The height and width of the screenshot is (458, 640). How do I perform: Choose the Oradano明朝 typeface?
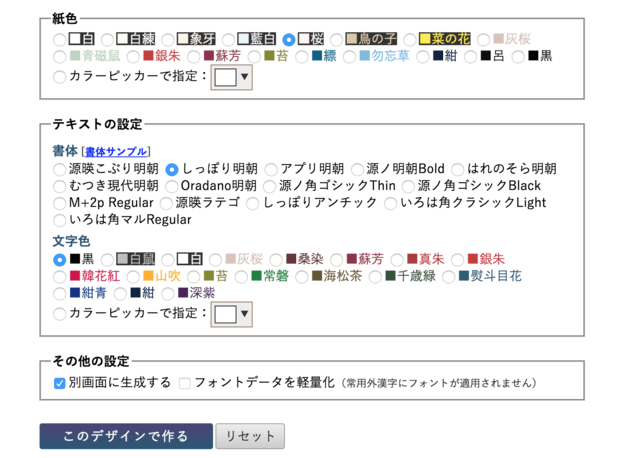(x=172, y=186)
